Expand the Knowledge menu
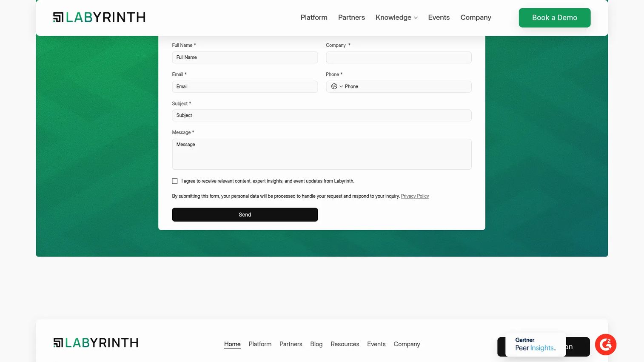Viewport: 644px width, 362px height. point(396,17)
